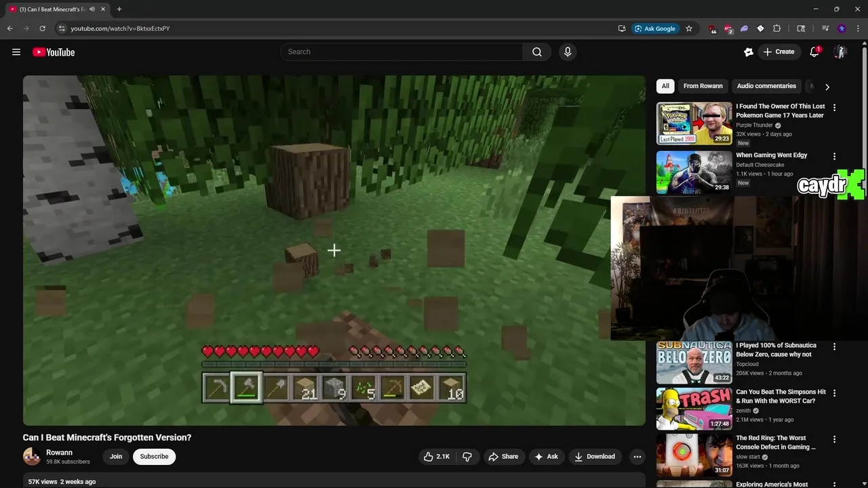Open When Gaming Went Edgy thumbnail
The height and width of the screenshot is (488, 868).
click(x=694, y=172)
